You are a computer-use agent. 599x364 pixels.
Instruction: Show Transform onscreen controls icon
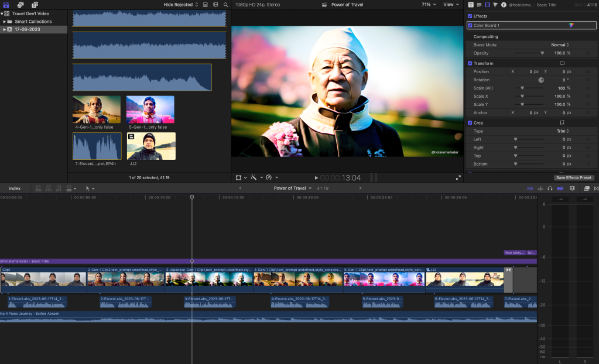pyautogui.click(x=562, y=63)
